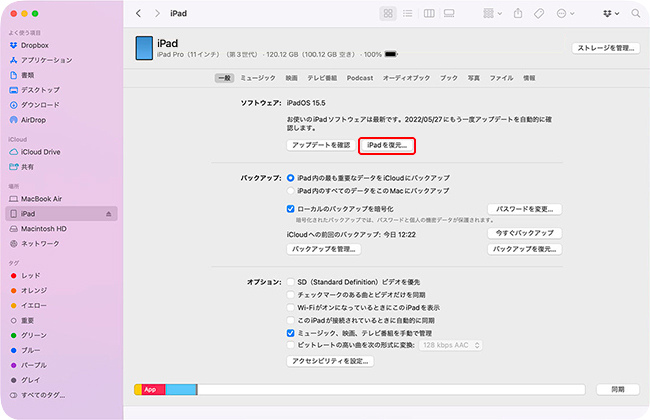Switch to the テレビ番組 tab

(322, 78)
